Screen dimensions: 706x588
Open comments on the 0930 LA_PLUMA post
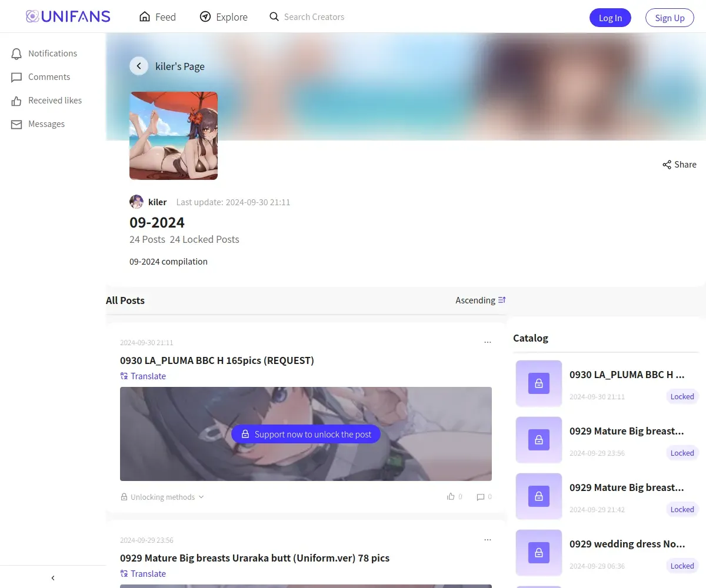point(484,497)
